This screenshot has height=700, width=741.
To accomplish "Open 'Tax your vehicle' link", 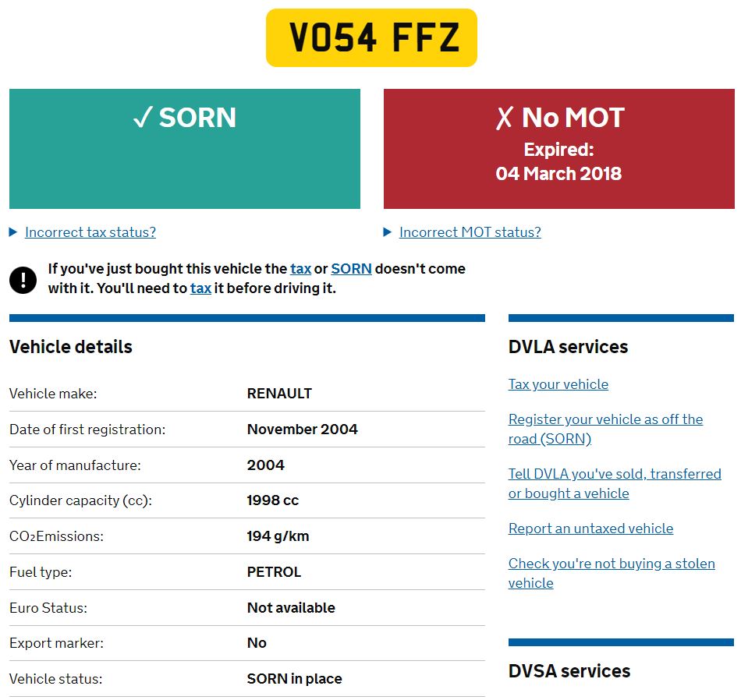I will click(x=558, y=384).
